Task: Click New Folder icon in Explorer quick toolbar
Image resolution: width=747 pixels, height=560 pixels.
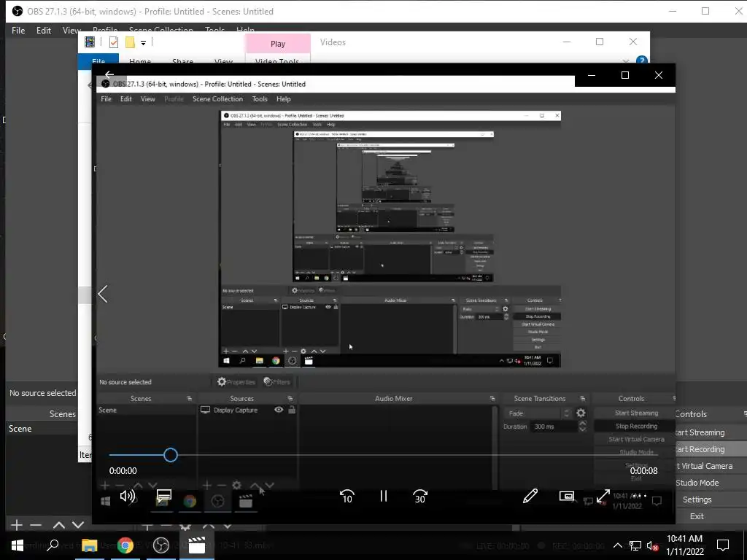Action: pyautogui.click(x=130, y=42)
